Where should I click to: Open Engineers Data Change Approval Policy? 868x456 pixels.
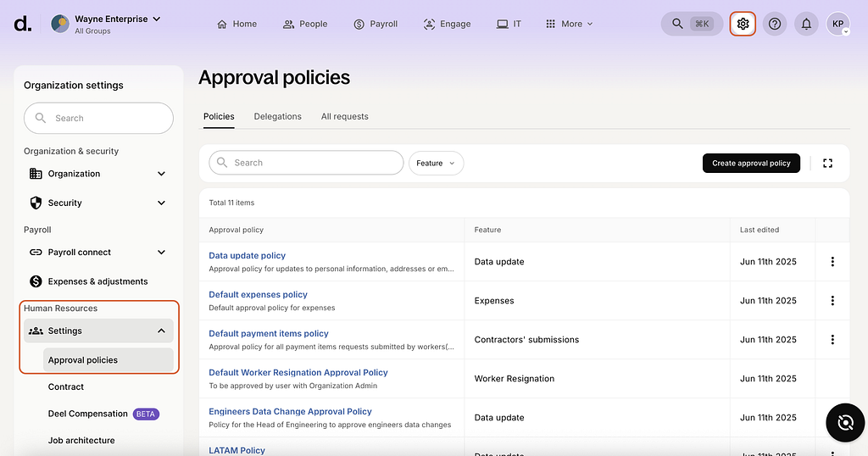[x=290, y=412]
